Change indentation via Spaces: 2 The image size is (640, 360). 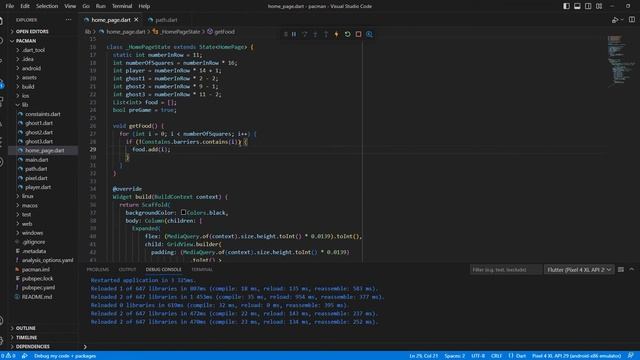coord(455,356)
